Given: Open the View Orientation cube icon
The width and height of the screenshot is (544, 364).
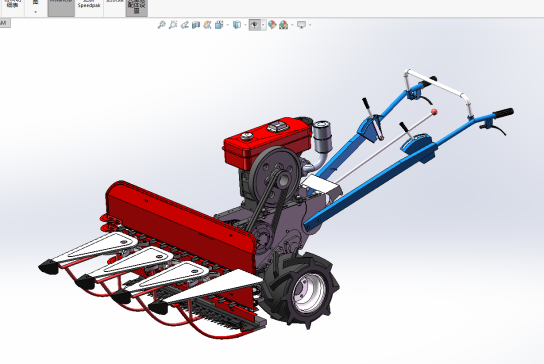Looking at the screenshot, I should pyautogui.click(x=219, y=25).
